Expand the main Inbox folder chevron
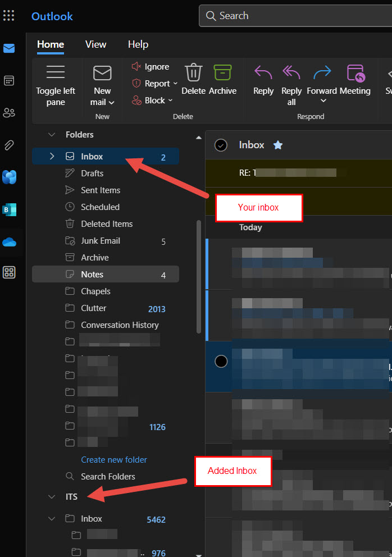The width and height of the screenshot is (392, 557). point(52,156)
